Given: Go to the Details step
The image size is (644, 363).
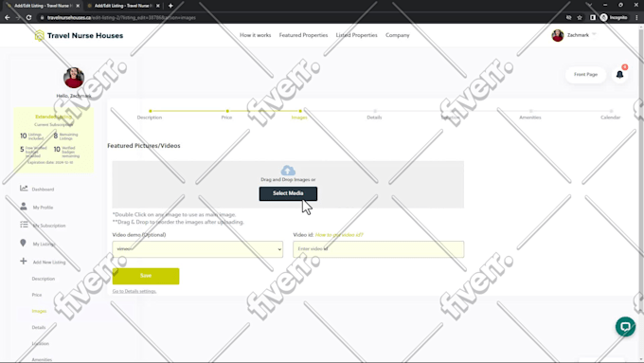Looking at the screenshot, I should [x=374, y=118].
